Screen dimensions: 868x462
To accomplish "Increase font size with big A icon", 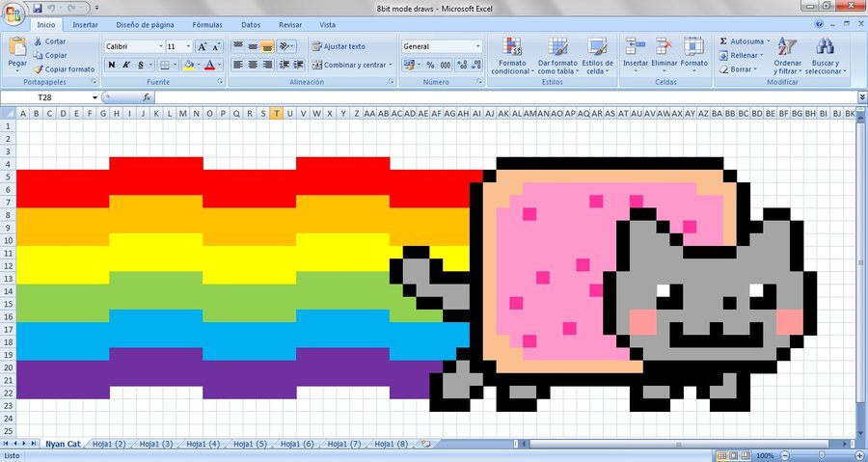I will (203, 46).
